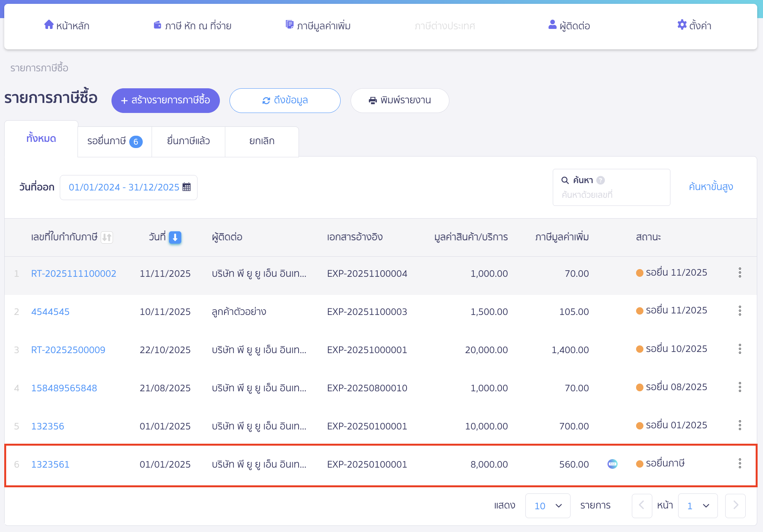Viewport: 763px width, 532px height.
Task: Click the sort arrows beside เลขที่ใบกำกับภาษี
Action: (107, 237)
